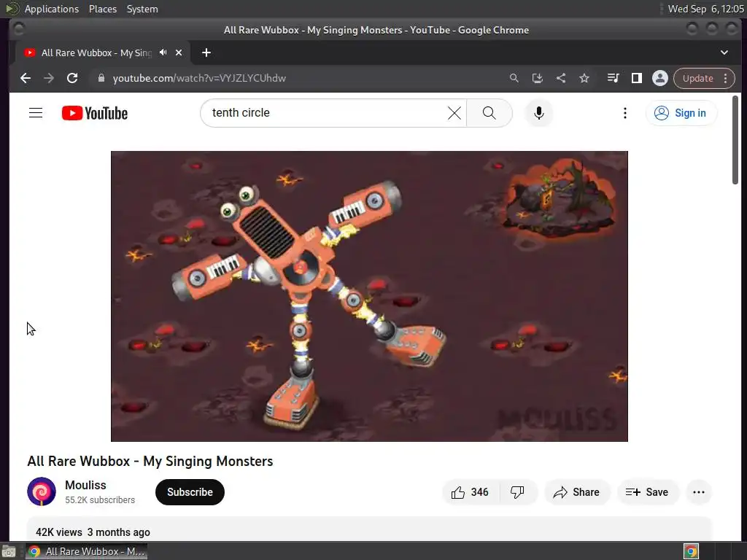Click the page vertical scrollbar thumb
Viewport: 747px width, 560px height.
pyautogui.click(x=735, y=139)
